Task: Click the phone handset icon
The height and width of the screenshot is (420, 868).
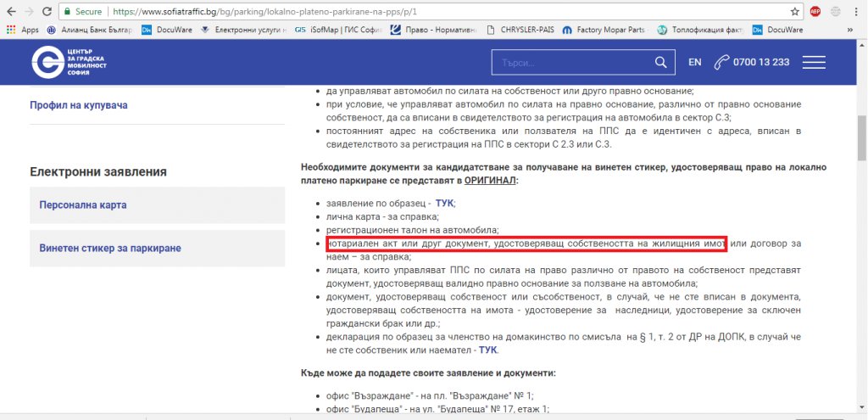Action: tap(721, 62)
